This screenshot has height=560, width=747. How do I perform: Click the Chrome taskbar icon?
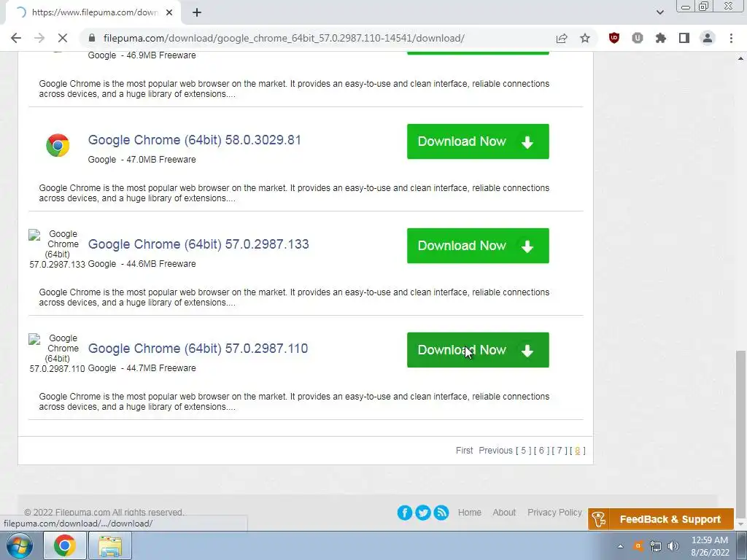click(x=65, y=545)
